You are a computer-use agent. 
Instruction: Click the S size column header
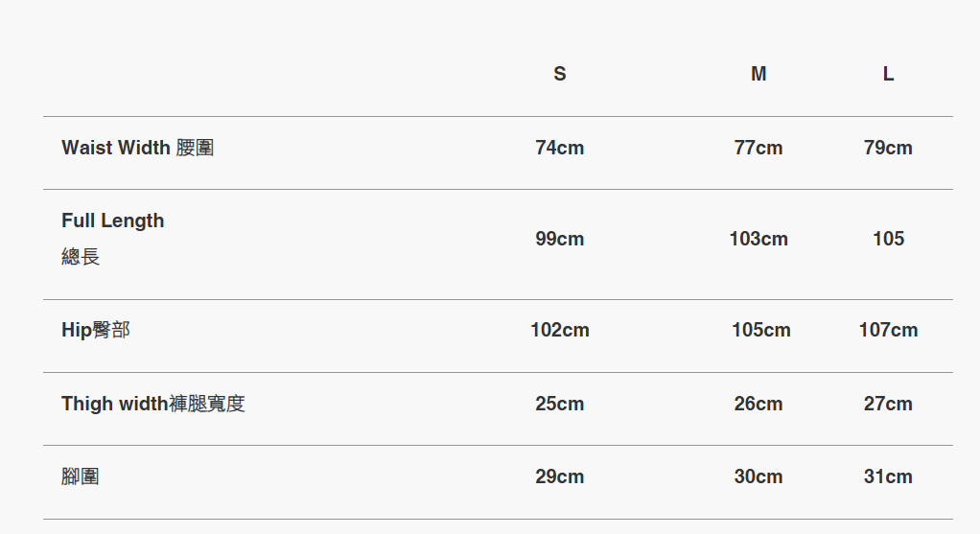[x=560, y=74]
